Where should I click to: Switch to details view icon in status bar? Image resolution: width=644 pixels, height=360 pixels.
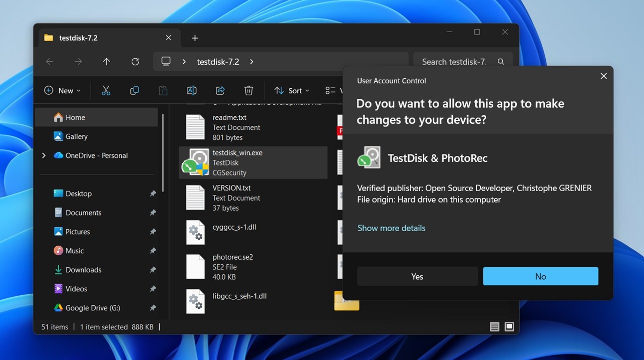pyautogui.click(x=494, y=327)
